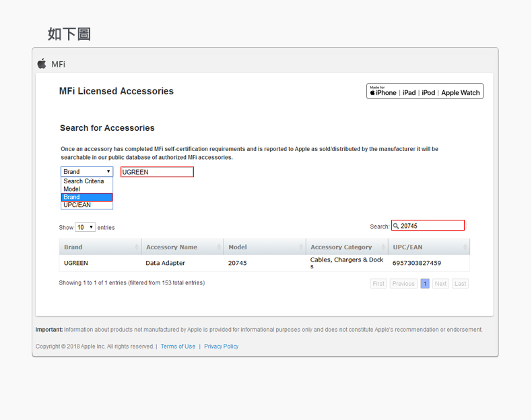Click the magnifier icon in the Search box
This screenshot has width=532, height=420.
[396, 226]
